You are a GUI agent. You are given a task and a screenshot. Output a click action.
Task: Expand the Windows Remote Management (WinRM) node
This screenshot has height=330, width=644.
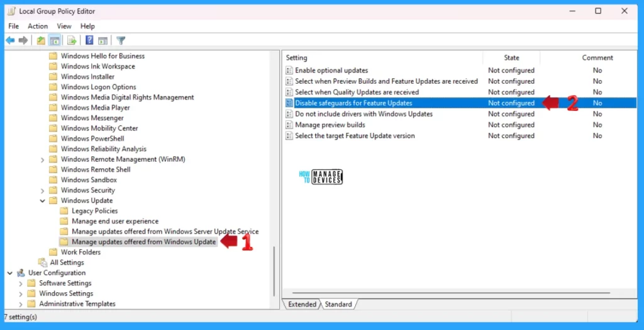42,160
